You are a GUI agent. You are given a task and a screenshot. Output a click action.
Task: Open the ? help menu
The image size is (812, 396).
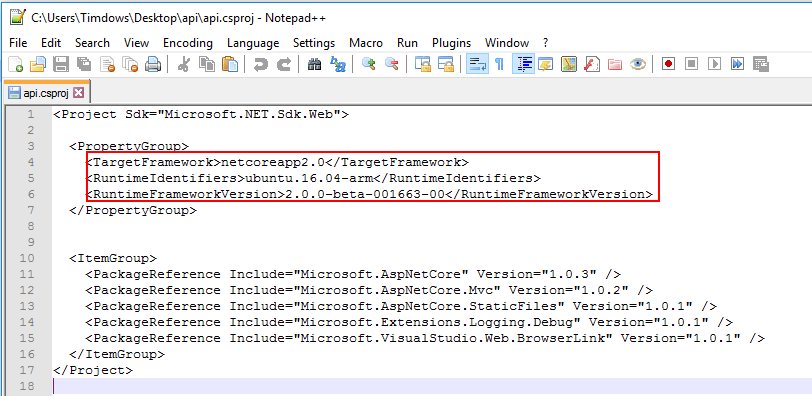(545, 43)
